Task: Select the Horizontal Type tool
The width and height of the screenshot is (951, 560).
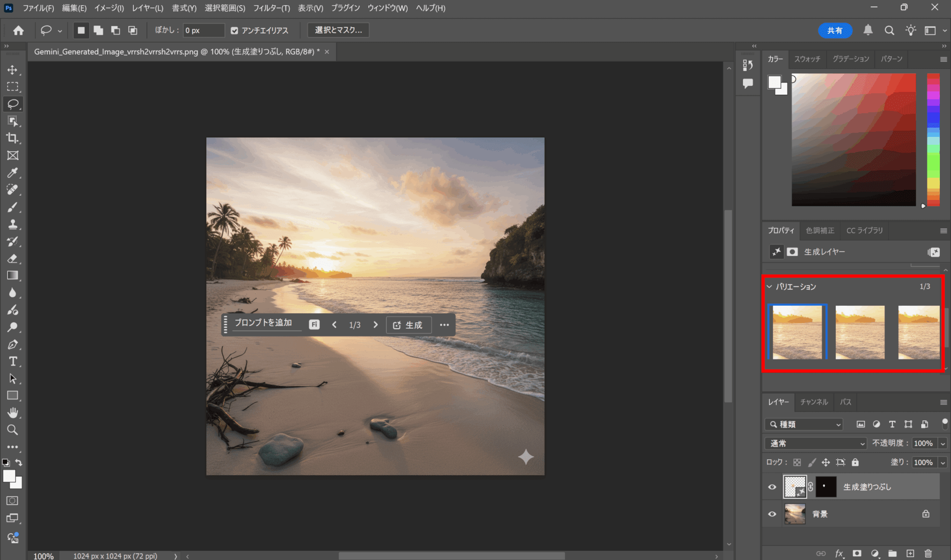Action: [x=13, y=361]
